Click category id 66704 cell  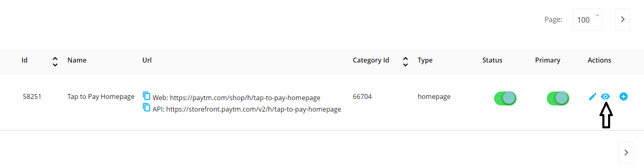[362, 96]
